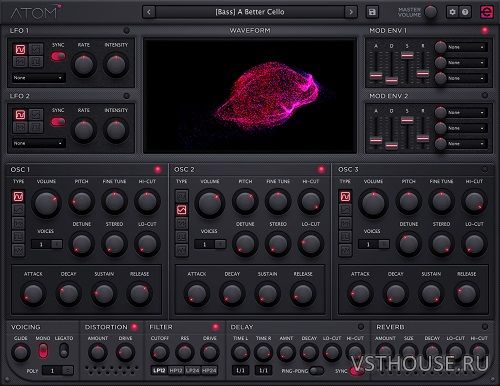
Task: Select LP24 filter mode
Action: (x=193, y=370)
